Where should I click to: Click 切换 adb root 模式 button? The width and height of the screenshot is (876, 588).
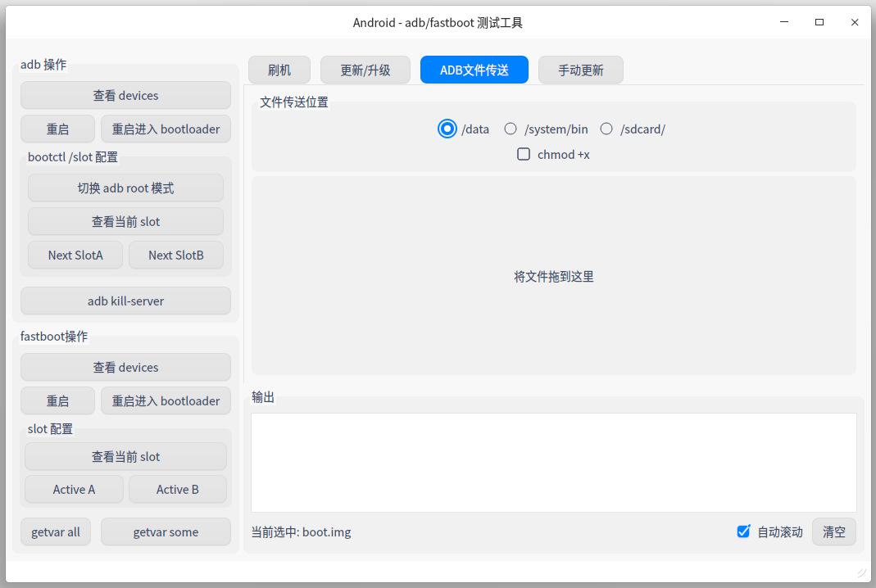point(125,188)
